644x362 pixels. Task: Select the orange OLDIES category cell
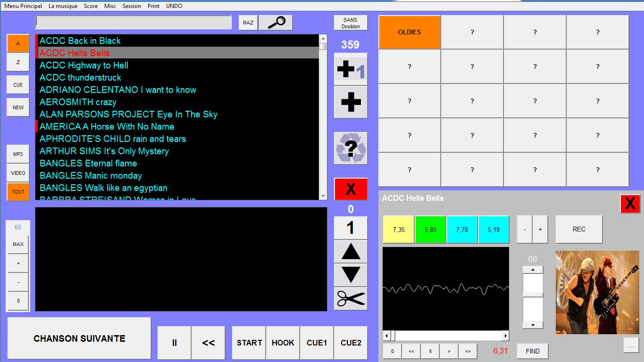click(410, 32)
